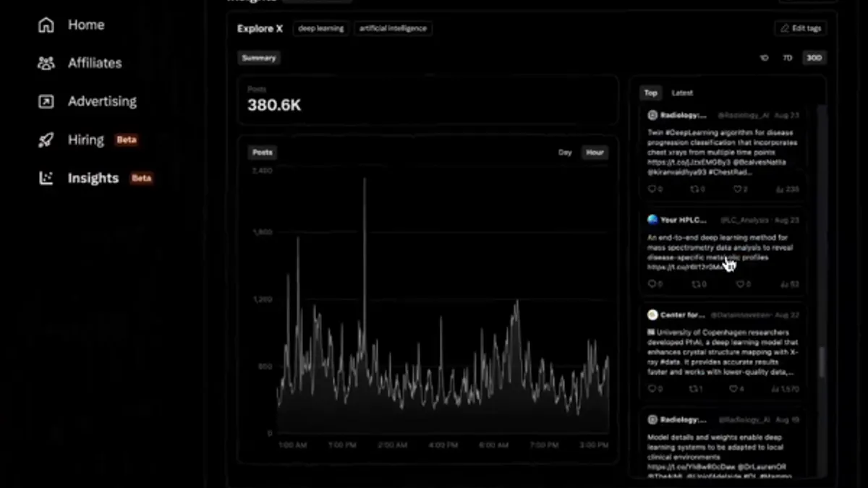Open the Edit tags button
Screen dimensions: 868x488
pyautogui.click(x=800, y=28)
